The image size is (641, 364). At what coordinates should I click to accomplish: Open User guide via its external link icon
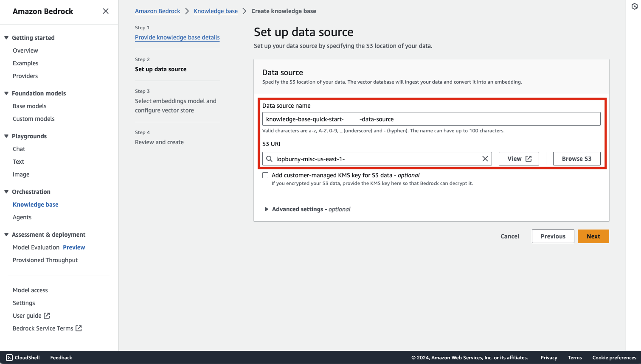click(47, 315)
